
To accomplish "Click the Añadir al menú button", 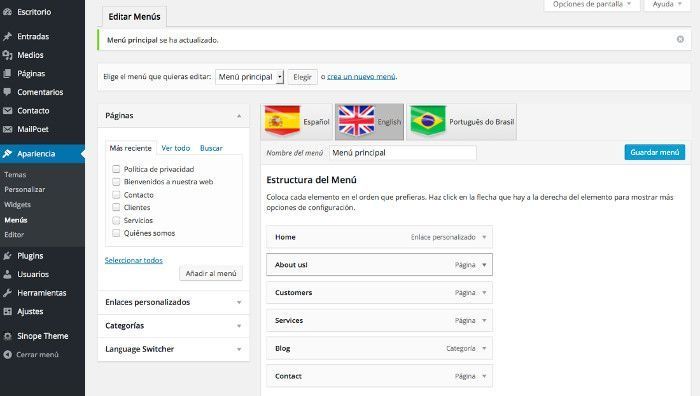I will 211,273.
